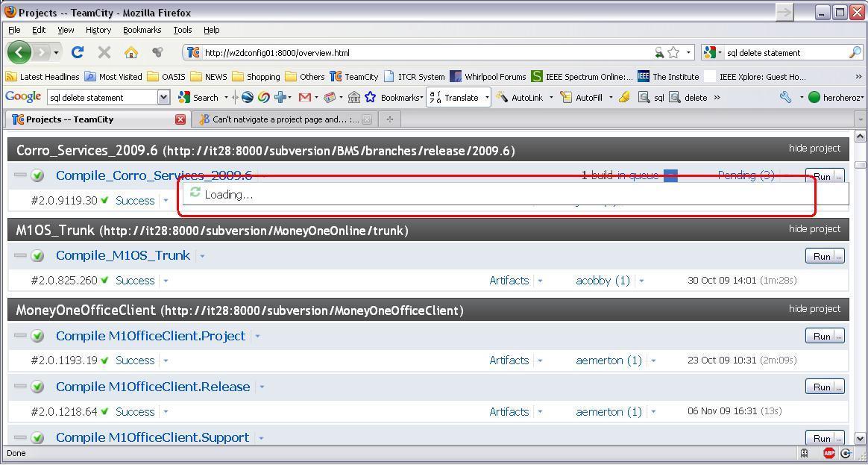The height and width of the screenshot is (465, 868).
Task: Open the Bookmarks menu
Action: tap(142, 30)
